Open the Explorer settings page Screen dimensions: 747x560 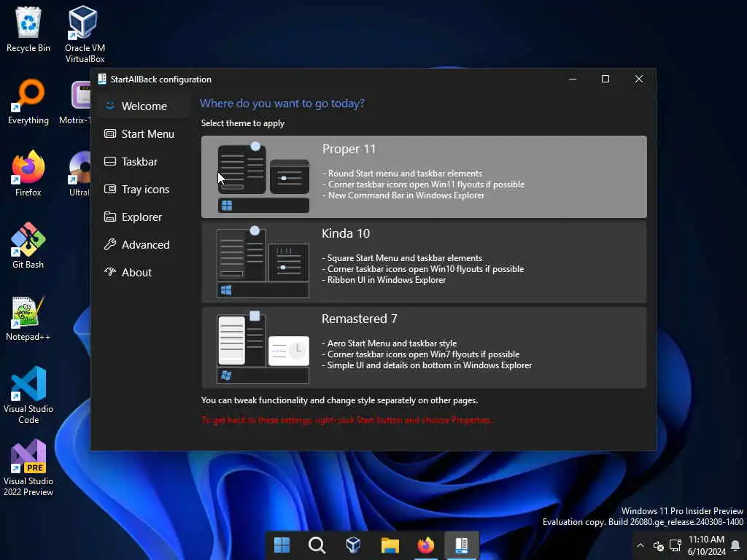click(144, 217)
